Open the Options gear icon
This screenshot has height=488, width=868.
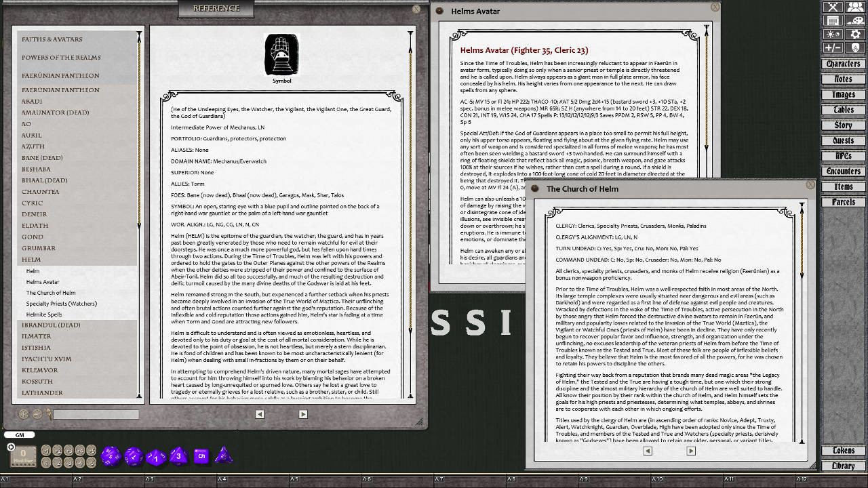point(855,35)
